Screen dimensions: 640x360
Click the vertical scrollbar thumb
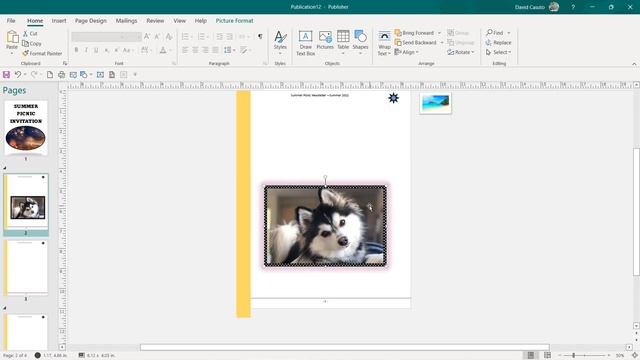click(636, 212)
